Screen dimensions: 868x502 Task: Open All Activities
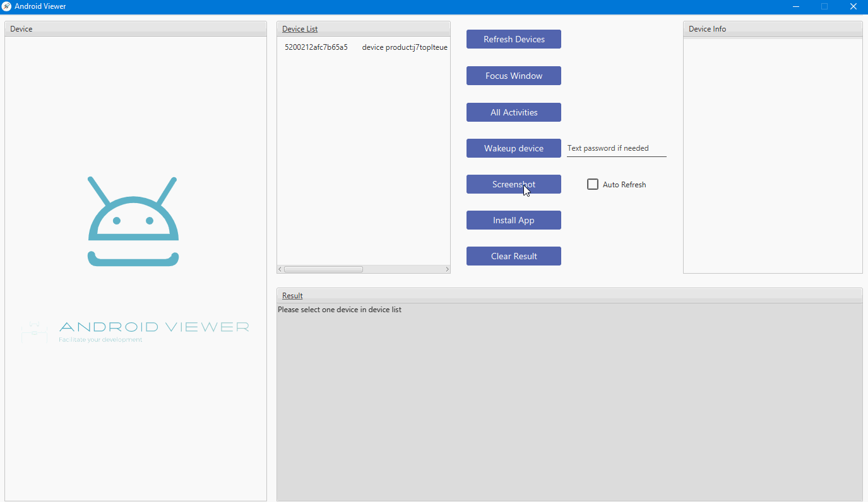click(x=513, y=112)
